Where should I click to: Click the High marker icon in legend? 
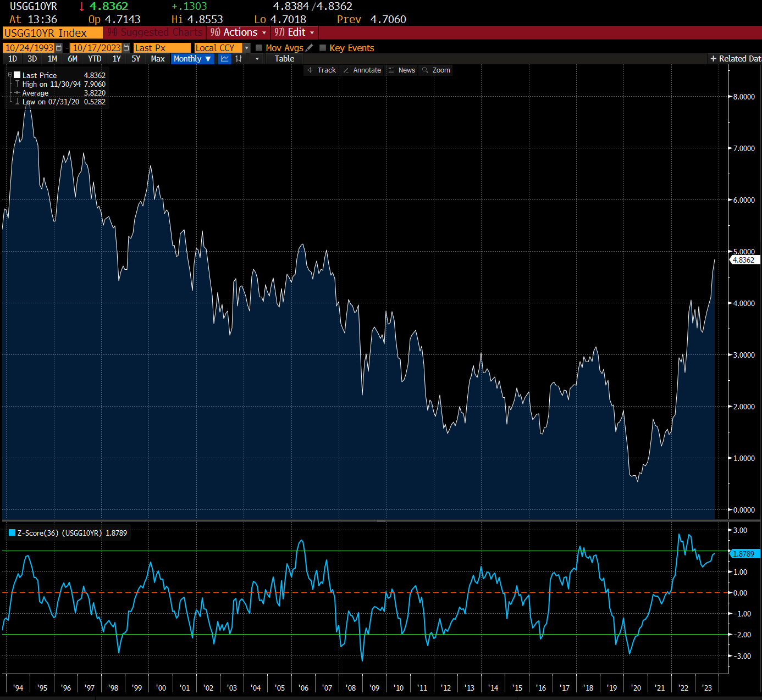pyautogui.click(x=18, y=84)
